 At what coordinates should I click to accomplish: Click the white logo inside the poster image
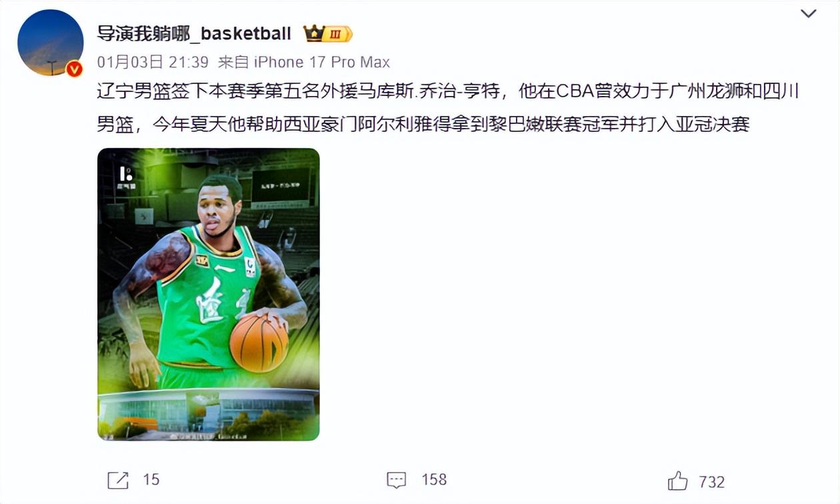(x=126, y=177)
